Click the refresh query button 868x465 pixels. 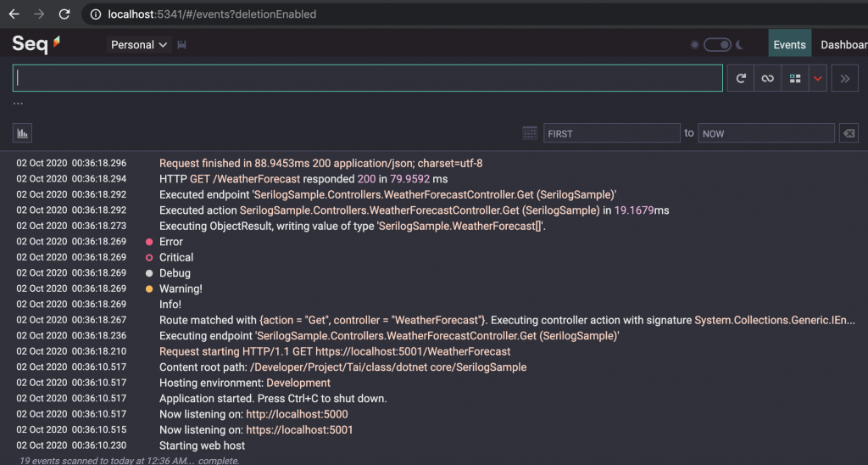741,78
